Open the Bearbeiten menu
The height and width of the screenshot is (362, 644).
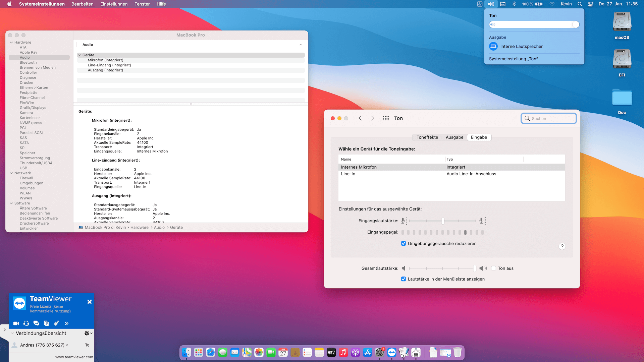pyautogui.click(x=82, y=4)
